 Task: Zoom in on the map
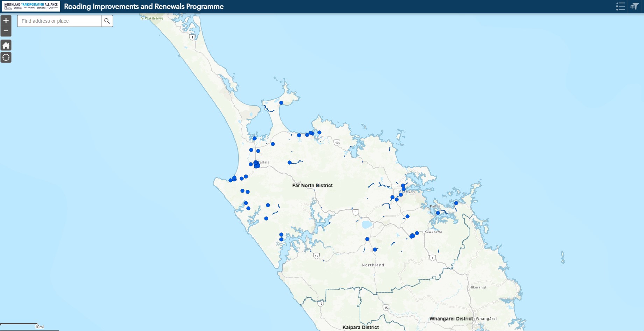point(6,20)
